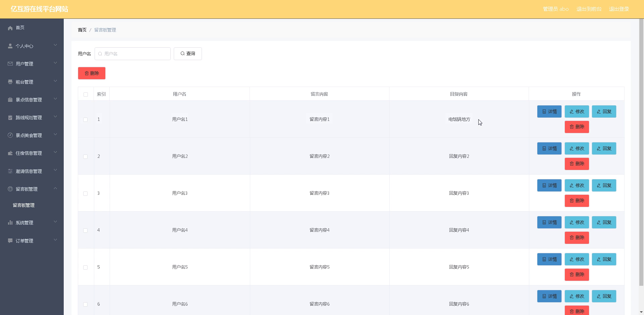Open 详情 for row 用户名2

(549, 148)
